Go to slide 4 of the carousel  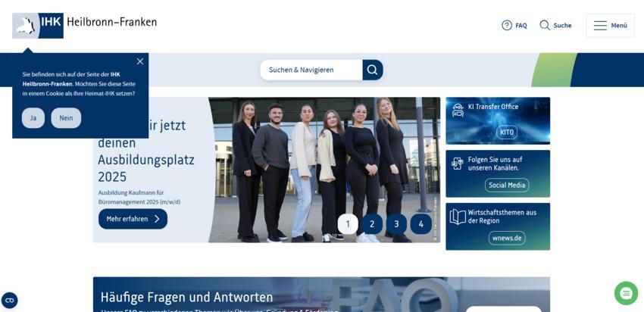tap(421, 224)
